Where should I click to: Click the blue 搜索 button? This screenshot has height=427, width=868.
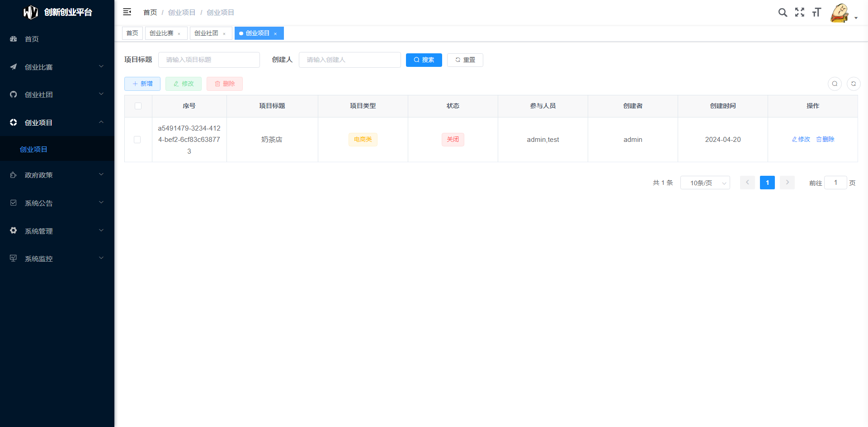424,60
